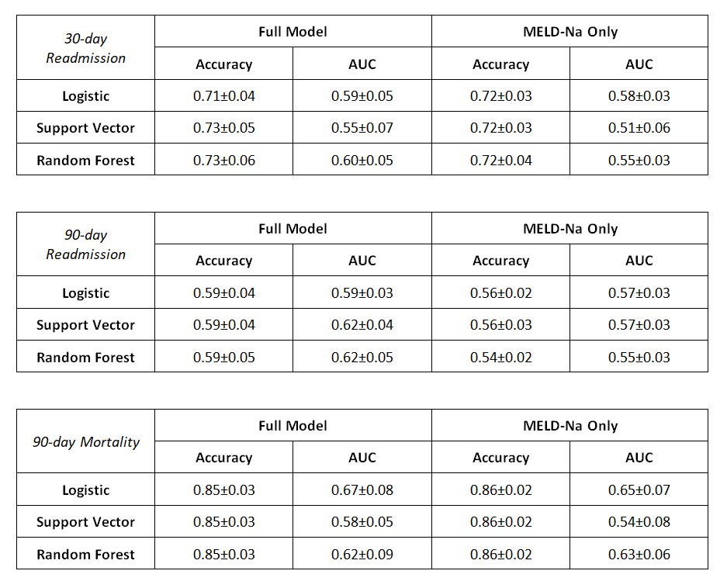Select the cell showing 0.73±0.05

223,128
